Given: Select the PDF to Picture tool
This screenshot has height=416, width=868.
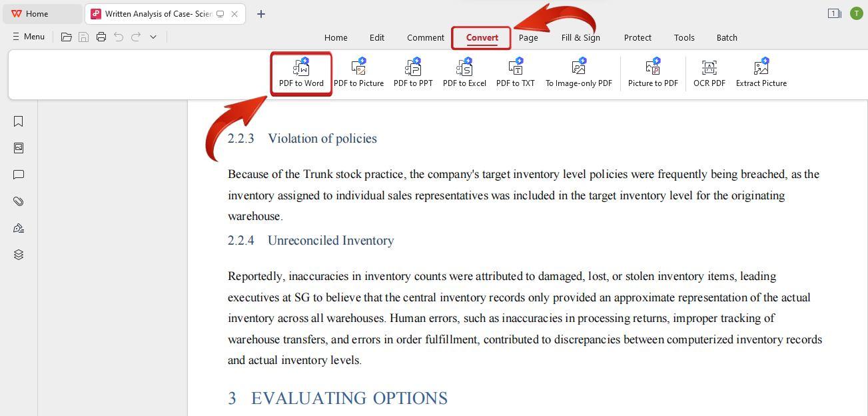Looking at the screenshot, I should (358, 73).
